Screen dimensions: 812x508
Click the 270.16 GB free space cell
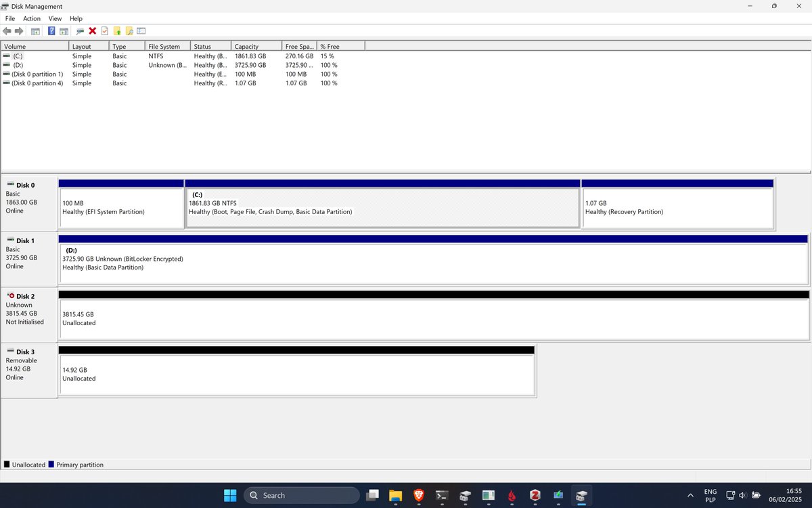[299, 56]
